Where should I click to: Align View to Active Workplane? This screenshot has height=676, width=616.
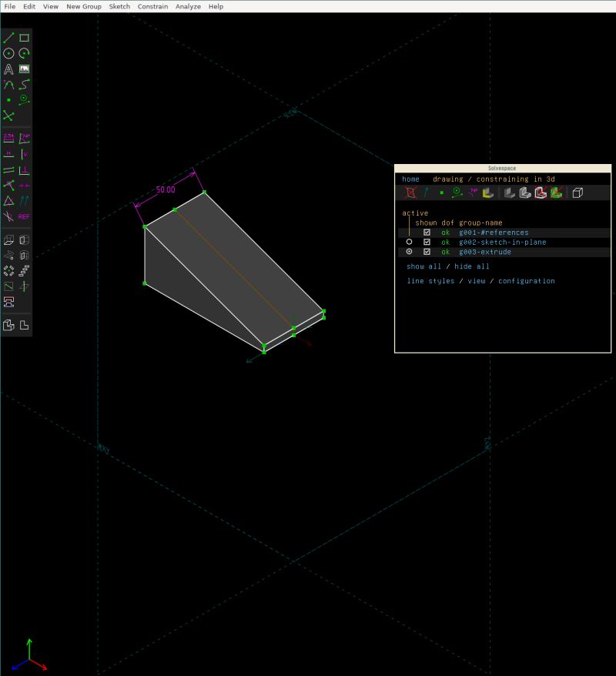(x=24, y=325)
